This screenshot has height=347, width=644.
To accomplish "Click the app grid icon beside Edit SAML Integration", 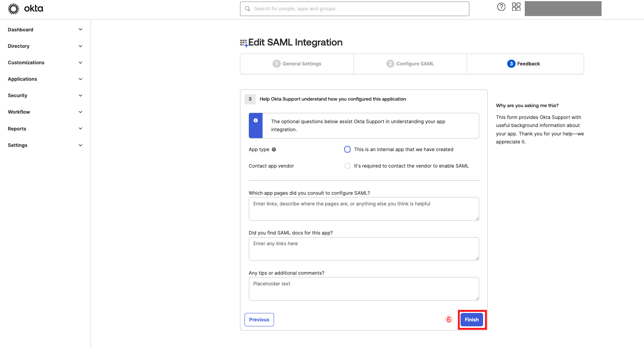I will (244, 43).
